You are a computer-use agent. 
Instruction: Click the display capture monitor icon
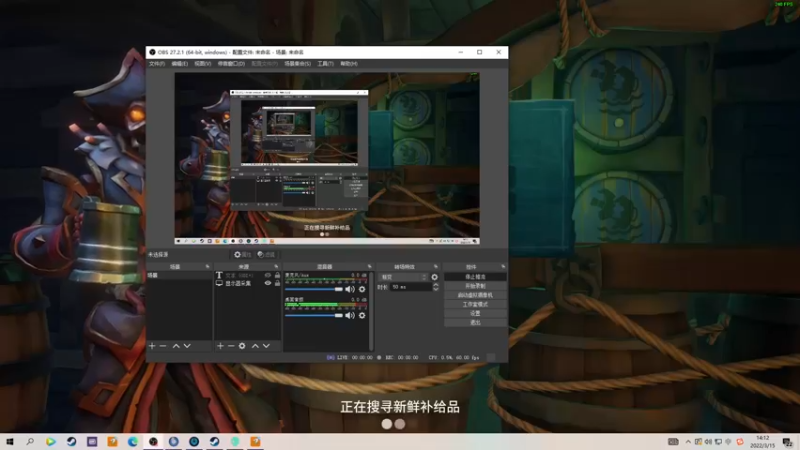(219, 283)
